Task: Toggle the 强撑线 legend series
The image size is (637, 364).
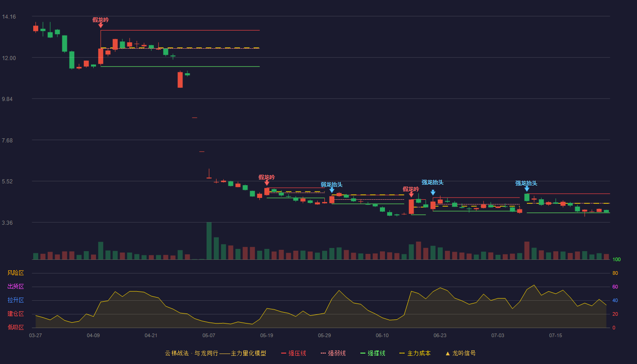Action: pyautogui.click(x=373, y=353)
